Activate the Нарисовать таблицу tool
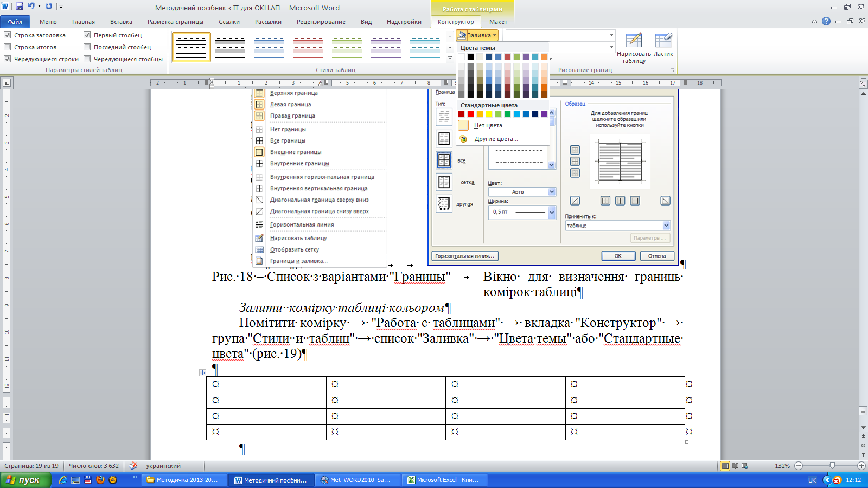Viewport: 868px width, 488px height. [x=634, y=48]
